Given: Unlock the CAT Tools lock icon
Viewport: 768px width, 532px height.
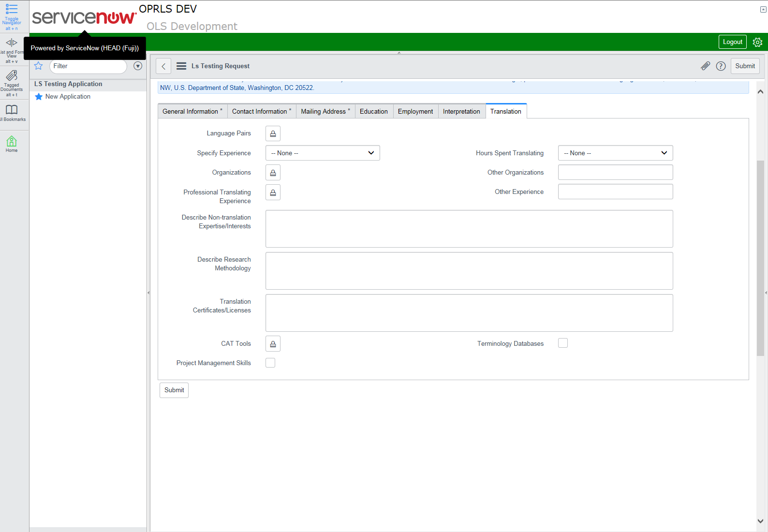Looking at the screenshot, I should [273, 344].
